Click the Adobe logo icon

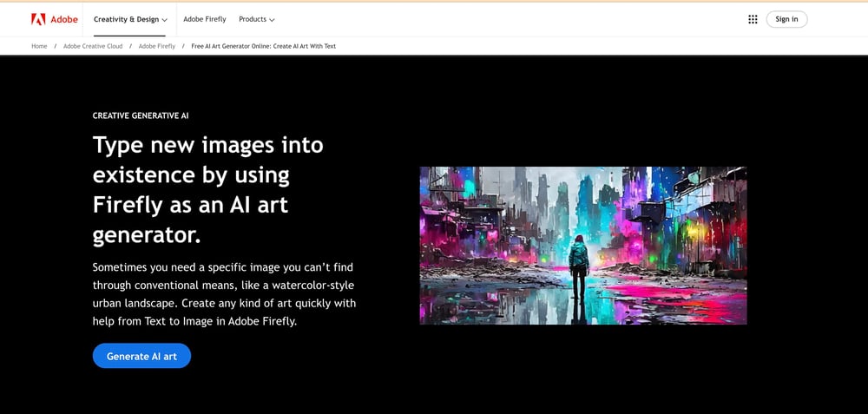[38, 19]
